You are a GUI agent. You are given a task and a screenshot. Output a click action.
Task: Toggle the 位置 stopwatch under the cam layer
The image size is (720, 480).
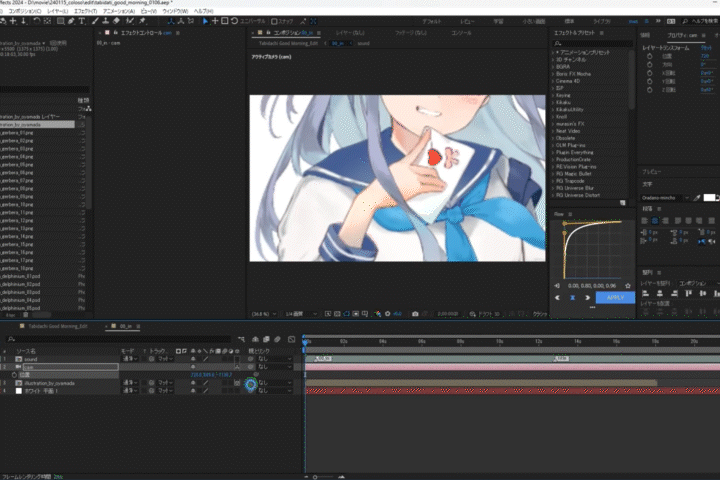14,375
